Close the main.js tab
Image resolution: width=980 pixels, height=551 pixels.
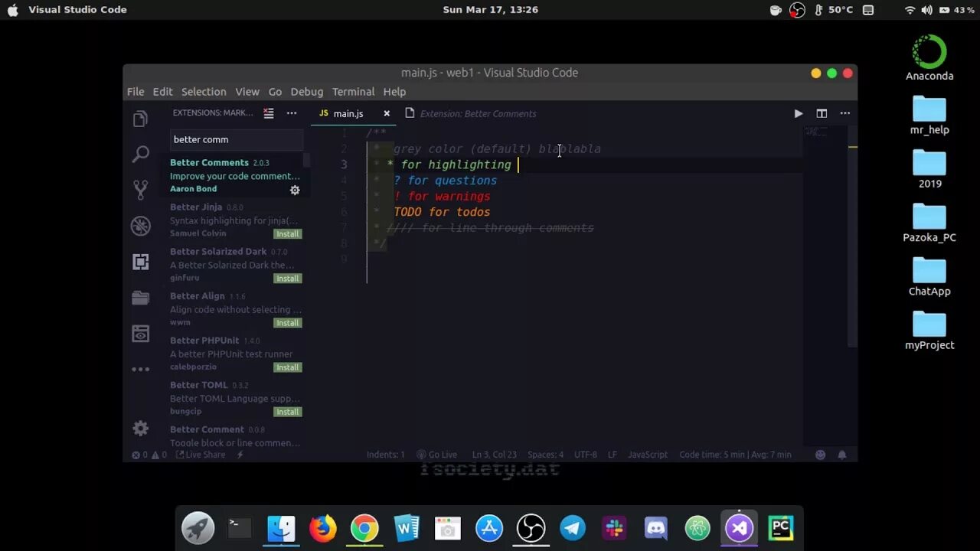[x=387, y=113]
